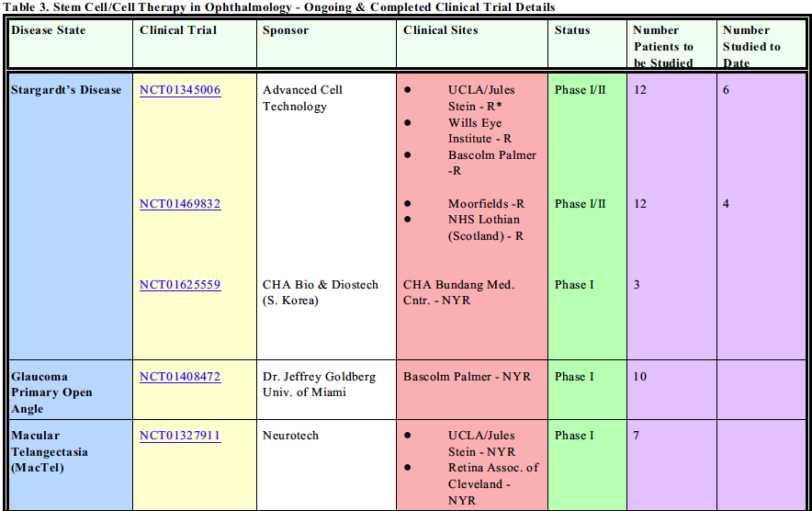Click 'UCLA/Jules Stein - R*' site entry
The image size is (812, 511).
click(x=481, y=98)
